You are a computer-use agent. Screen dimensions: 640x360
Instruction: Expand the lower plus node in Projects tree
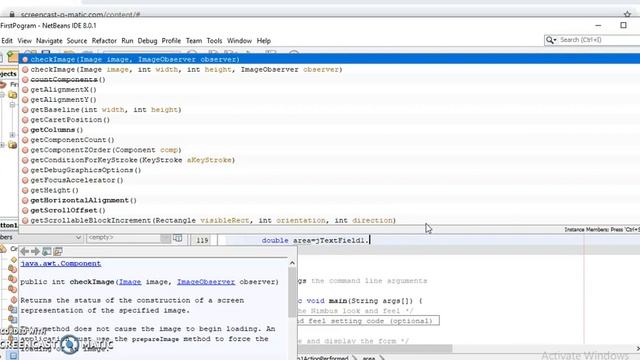click(x=12, y=135)
